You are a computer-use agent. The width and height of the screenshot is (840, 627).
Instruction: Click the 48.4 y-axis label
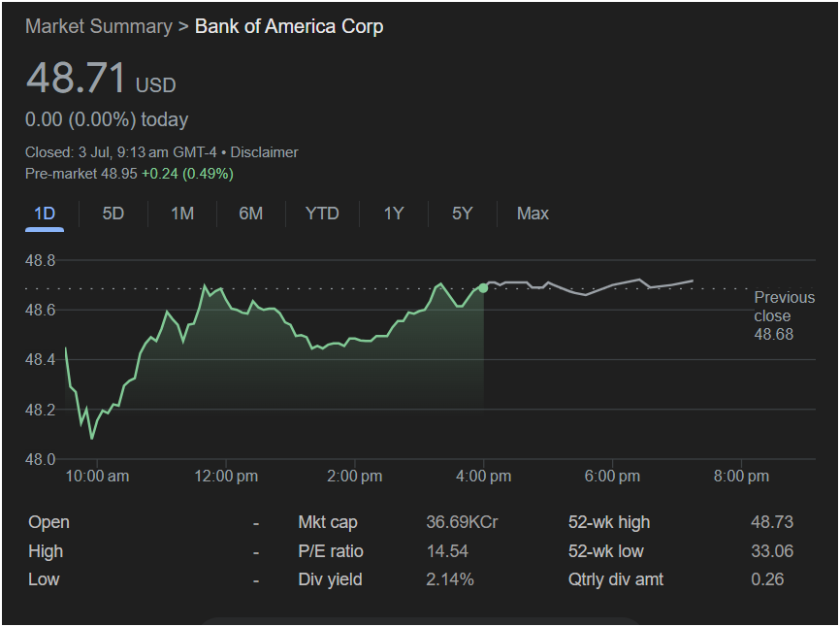[40, 359]
